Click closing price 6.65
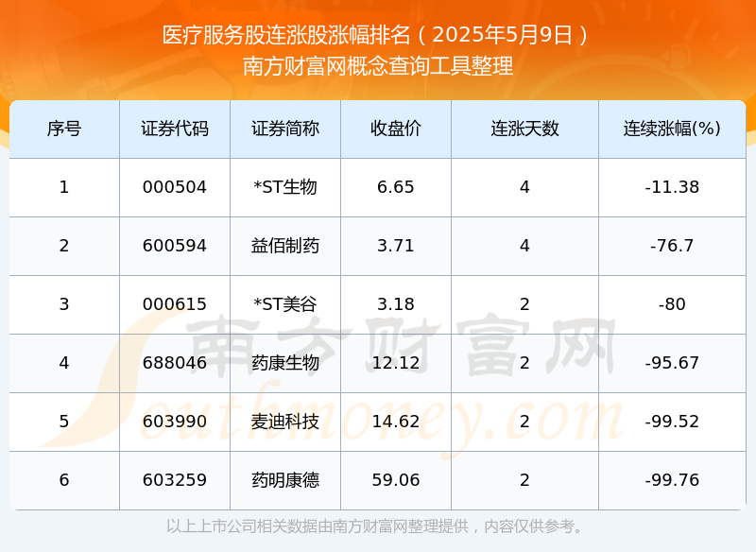The width and height of the screenshot is (756, 552). pyautogui.click(x=396, y=187)
